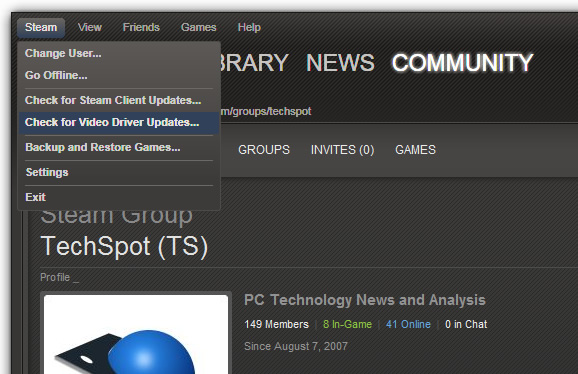Open the Friends menu
Viewport: 578px width, 374px height.
click(141, 28)
